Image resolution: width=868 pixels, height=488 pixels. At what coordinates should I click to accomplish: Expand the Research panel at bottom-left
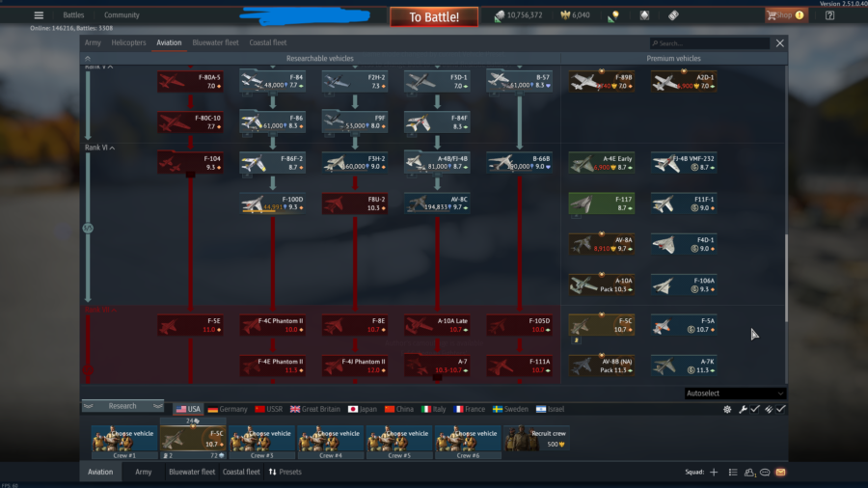[x=122, y=406]
